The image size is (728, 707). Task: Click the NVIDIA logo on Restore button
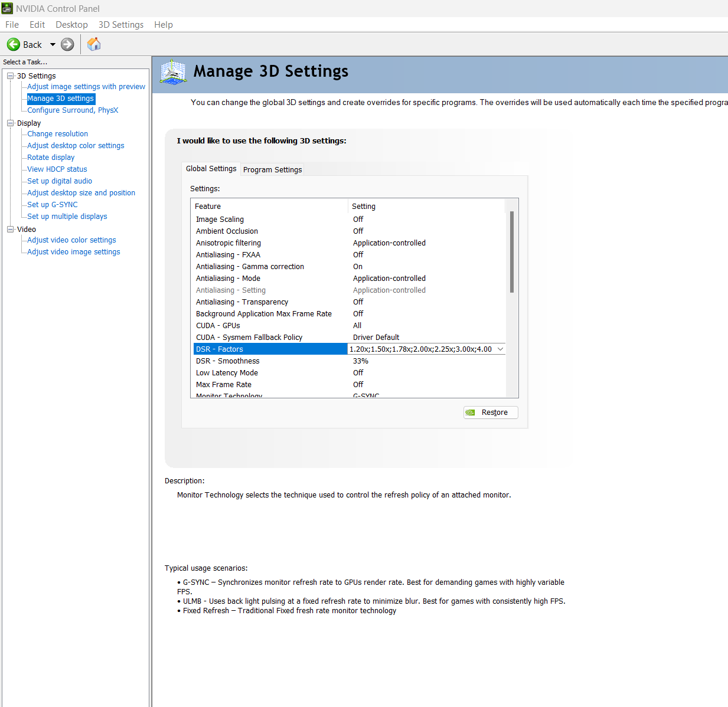pos(471,413)
